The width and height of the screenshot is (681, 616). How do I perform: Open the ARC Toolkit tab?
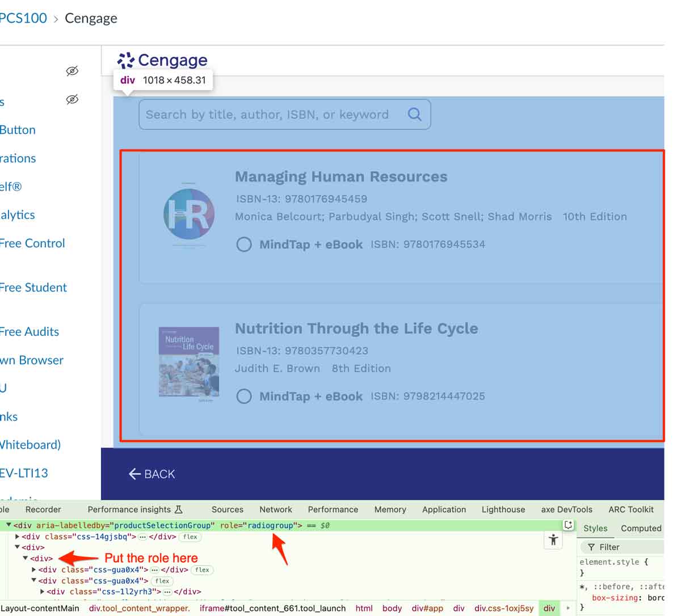click(631, 509)
